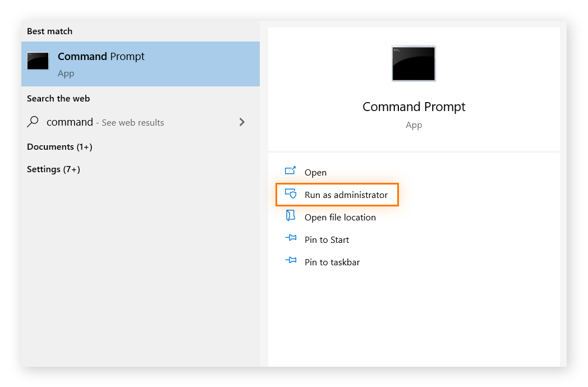Click the pin icon beside Pin to Start
Viewport: 588px width, 387px height.
291,238
